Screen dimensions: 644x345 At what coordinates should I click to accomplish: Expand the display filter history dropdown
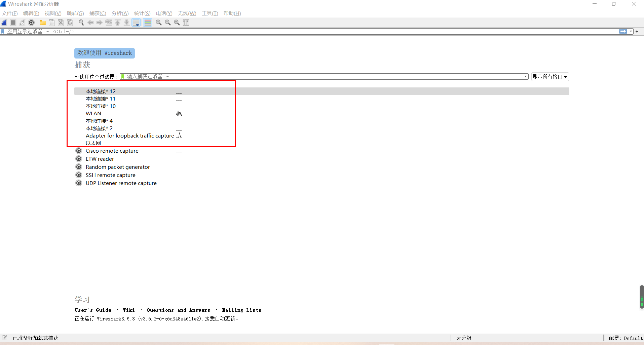(631, 31)
